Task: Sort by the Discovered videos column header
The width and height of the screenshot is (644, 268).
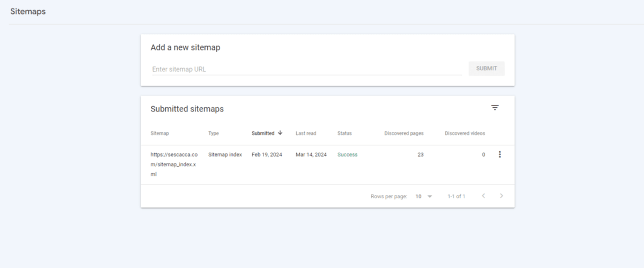Action: [x=465, y=133]
